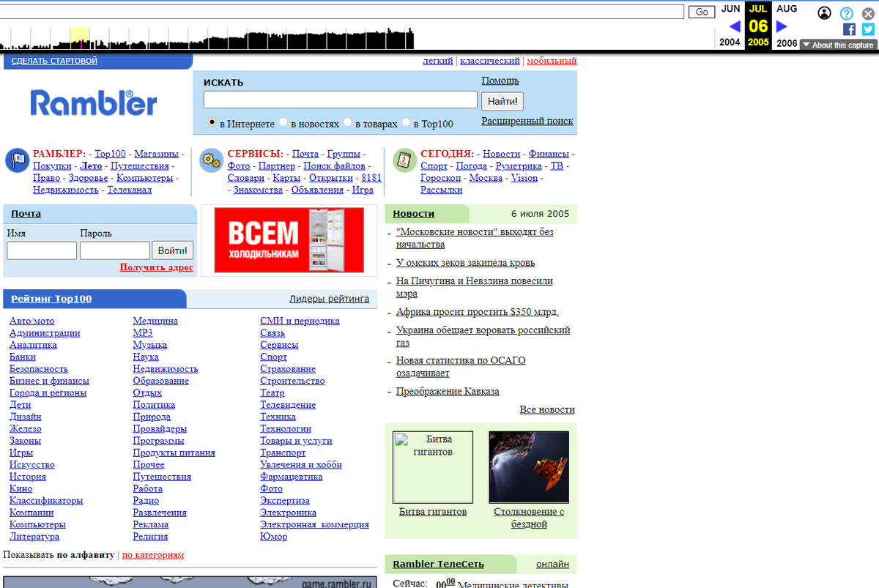Open 'Электронная коммерция' Top100 category
The image size is (879, 588).
coord(314,525)
